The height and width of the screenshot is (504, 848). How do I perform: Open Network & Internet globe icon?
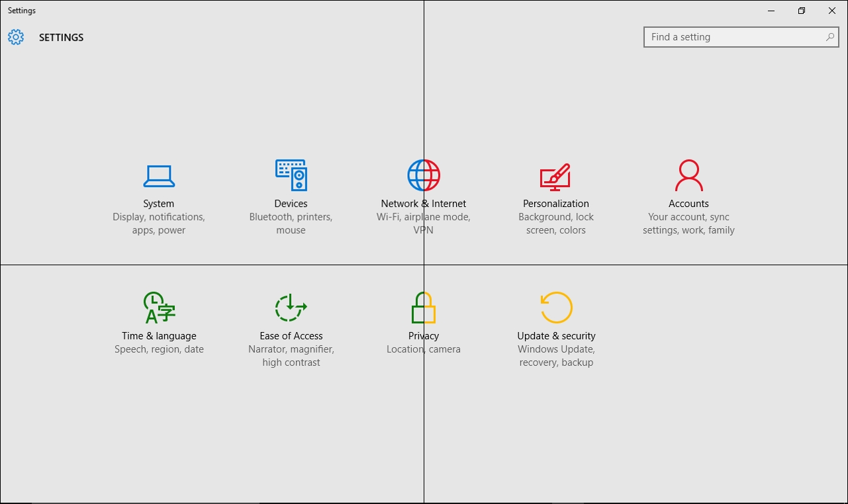[424, 175]
